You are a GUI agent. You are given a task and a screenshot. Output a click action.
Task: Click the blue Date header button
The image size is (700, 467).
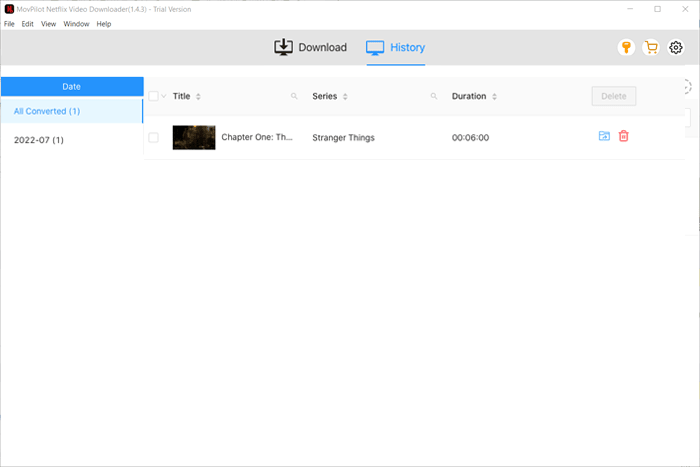click(72, 87)
